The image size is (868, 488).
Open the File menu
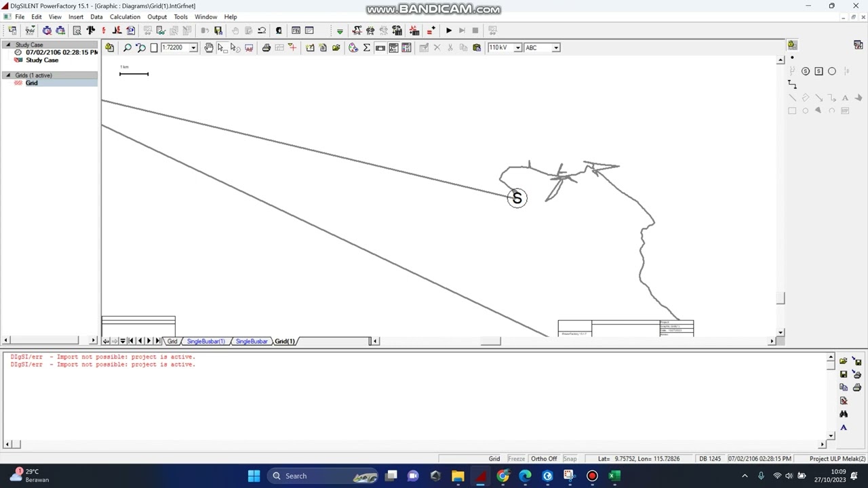(20, 17)
